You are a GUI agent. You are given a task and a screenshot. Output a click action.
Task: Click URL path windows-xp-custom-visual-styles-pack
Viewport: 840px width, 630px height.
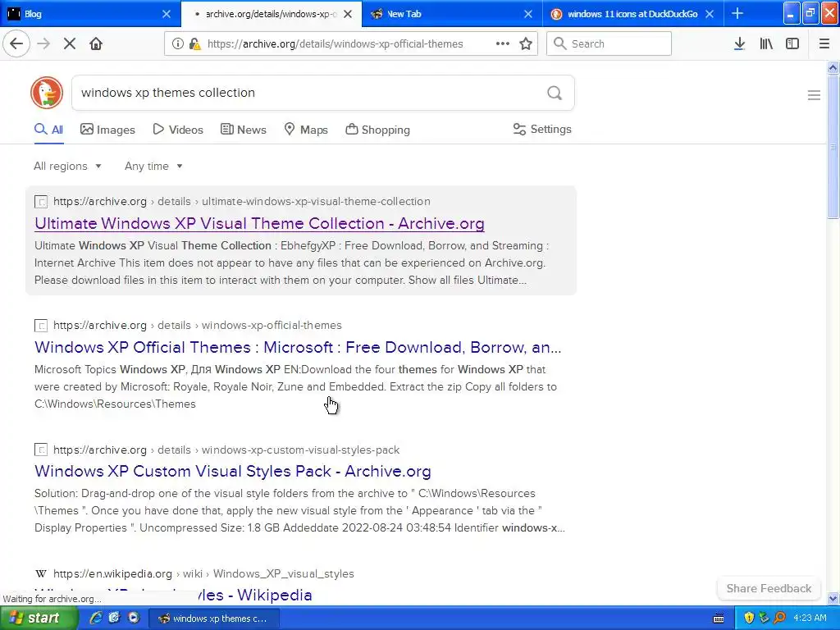[x=300, y=450]
